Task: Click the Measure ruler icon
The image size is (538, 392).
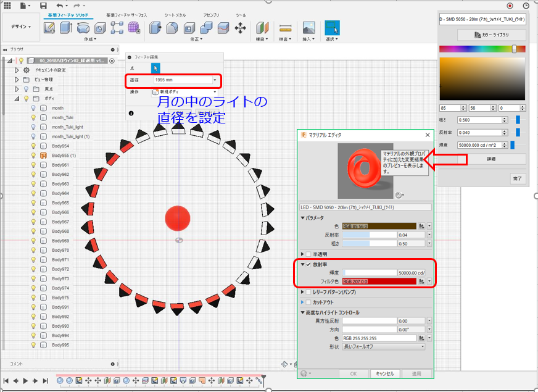Action: click(285, 28)
